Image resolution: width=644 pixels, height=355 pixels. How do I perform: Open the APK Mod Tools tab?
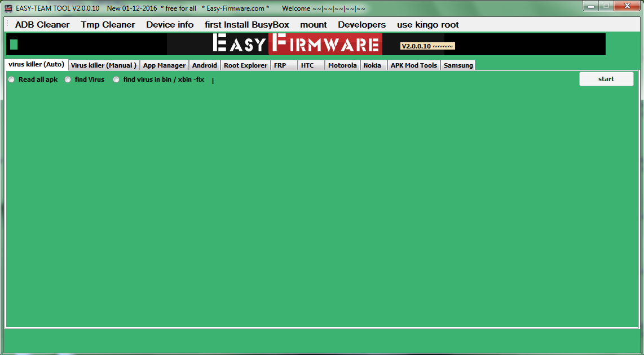pyautogui.click(x=413, y=65)
